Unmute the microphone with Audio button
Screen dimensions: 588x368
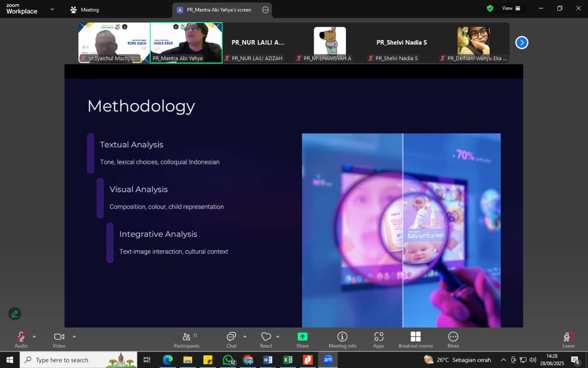[x=21, y=340]
